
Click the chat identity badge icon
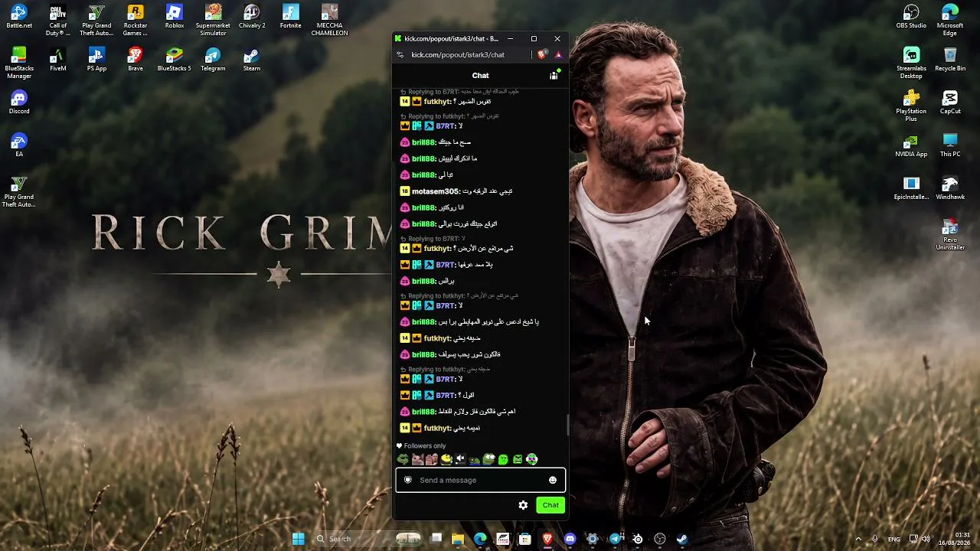tap(408, 480)
